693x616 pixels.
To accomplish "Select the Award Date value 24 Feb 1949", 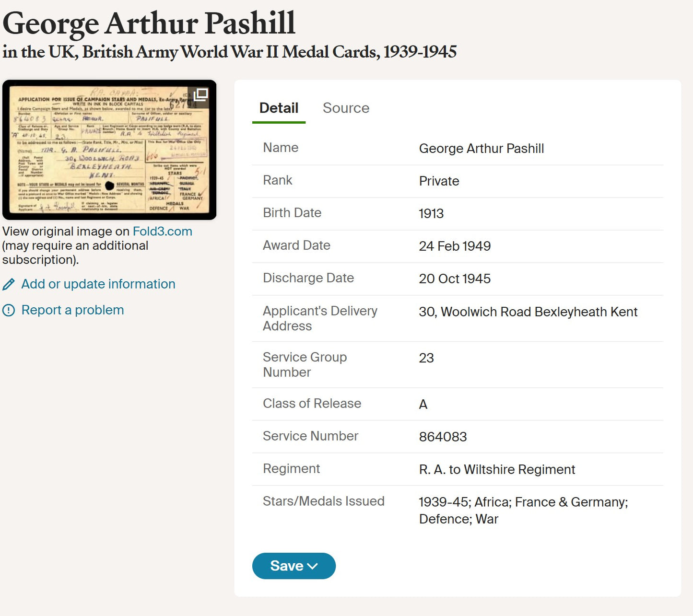I will click(x=455, y=246).
